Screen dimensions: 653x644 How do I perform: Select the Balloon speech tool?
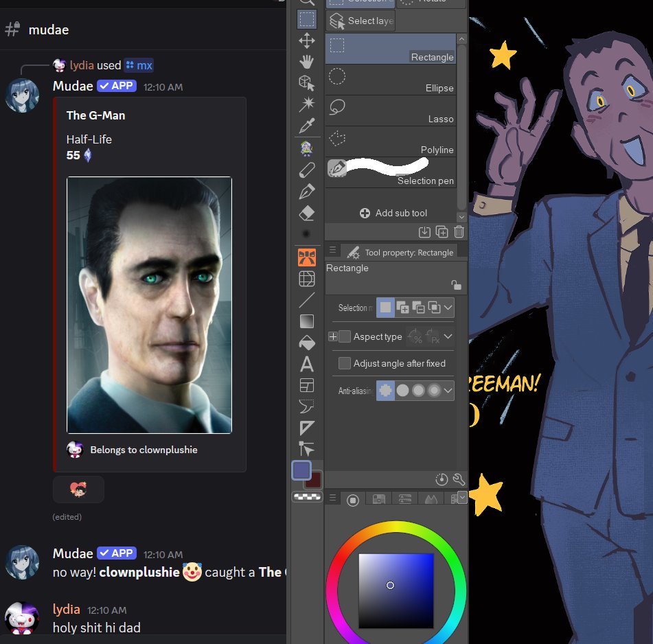point(307,406)
